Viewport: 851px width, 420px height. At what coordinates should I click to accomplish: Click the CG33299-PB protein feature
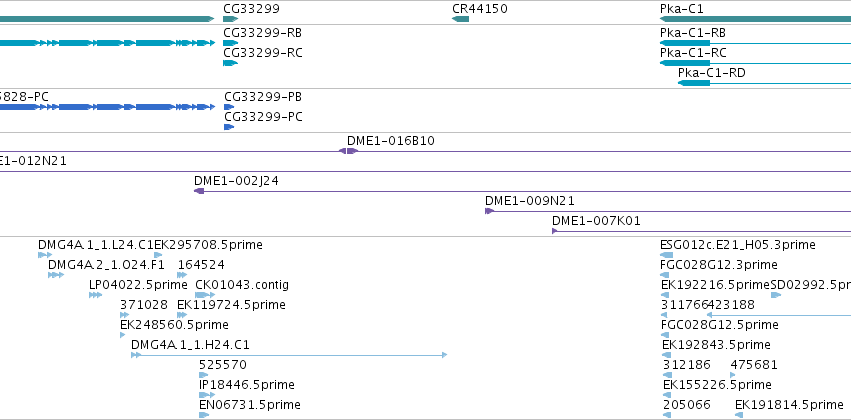(229, 107)
